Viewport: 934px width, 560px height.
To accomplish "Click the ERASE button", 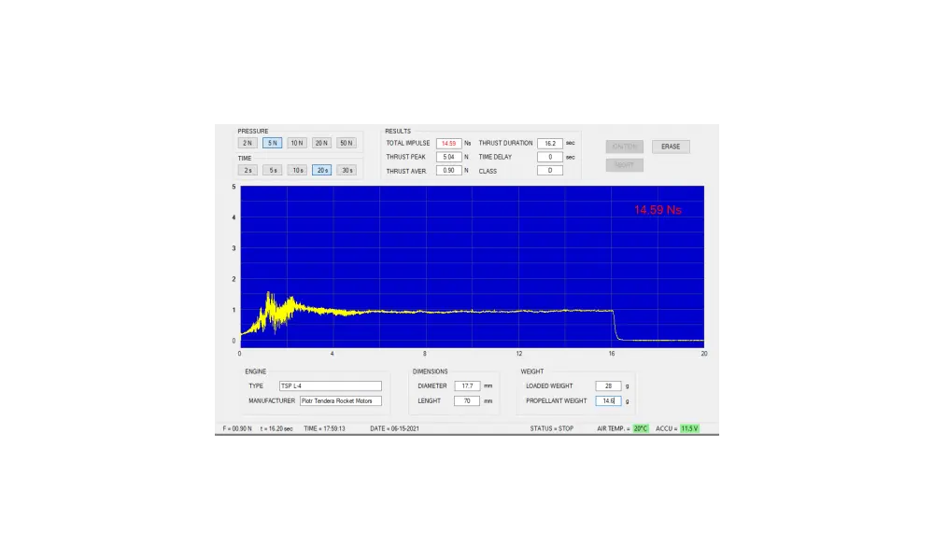I will (x=671, y=147).
